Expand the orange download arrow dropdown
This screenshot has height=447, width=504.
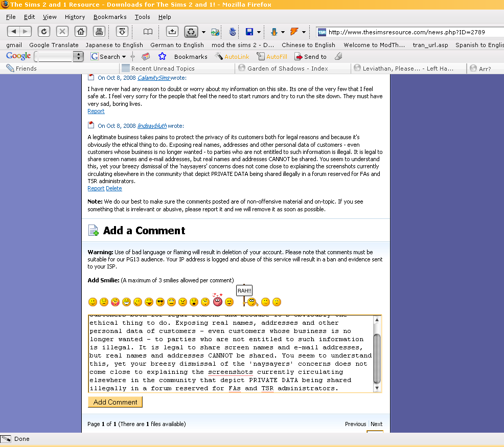pos(283,32)
